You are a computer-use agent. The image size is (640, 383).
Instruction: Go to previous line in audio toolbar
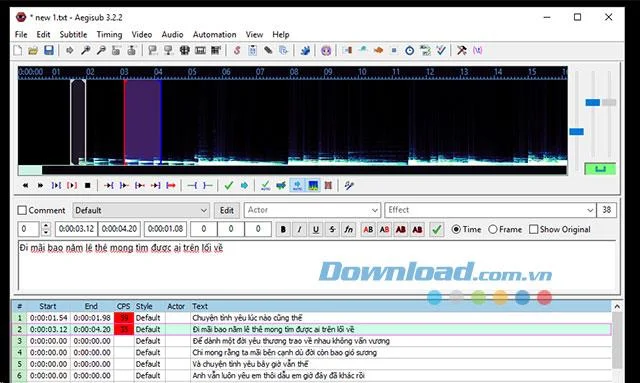[25, 185]
